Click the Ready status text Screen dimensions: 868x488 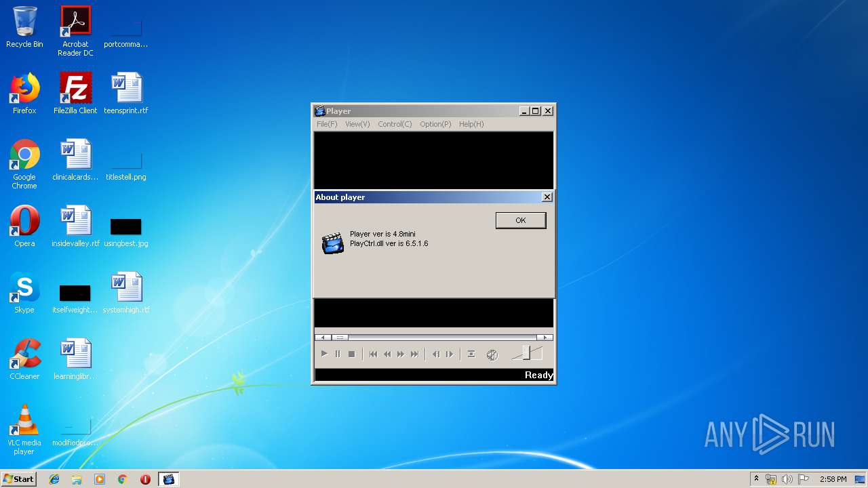point(539,375)
